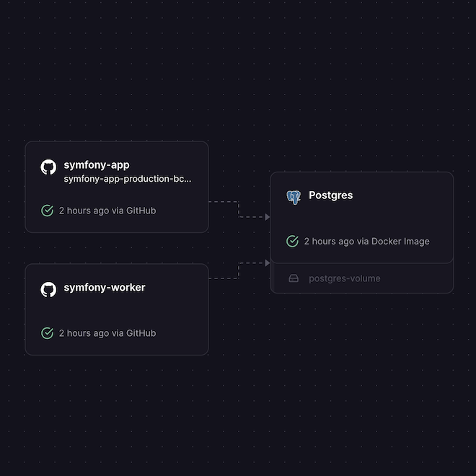Click the upper arrowhead pointing into Postgres

pyautogui.click(x=267, y=216)
